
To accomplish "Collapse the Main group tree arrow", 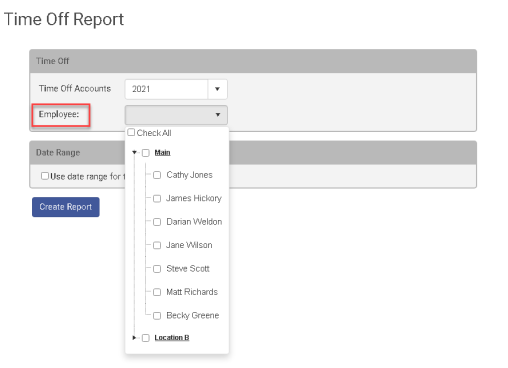I will 134,152.
